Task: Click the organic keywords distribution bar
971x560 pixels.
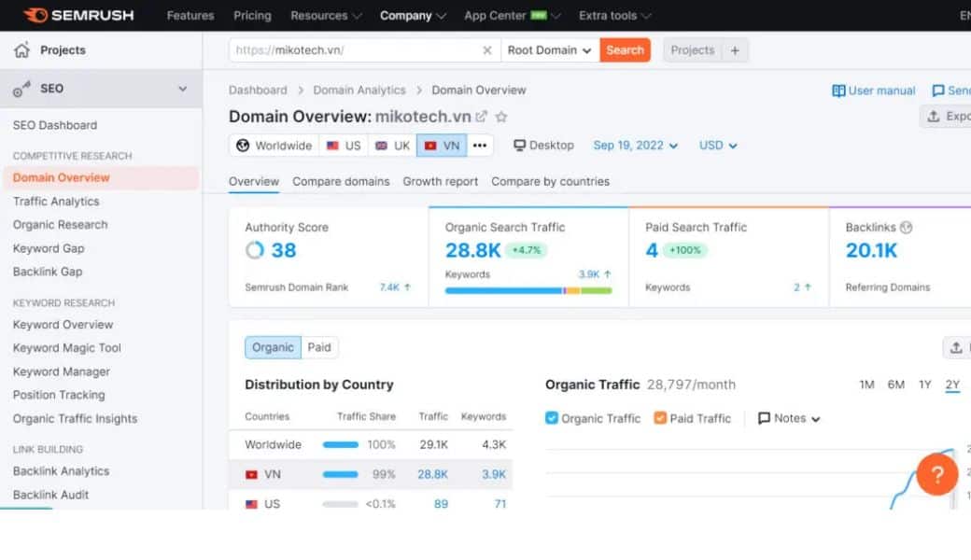Action: click(528, 290)
